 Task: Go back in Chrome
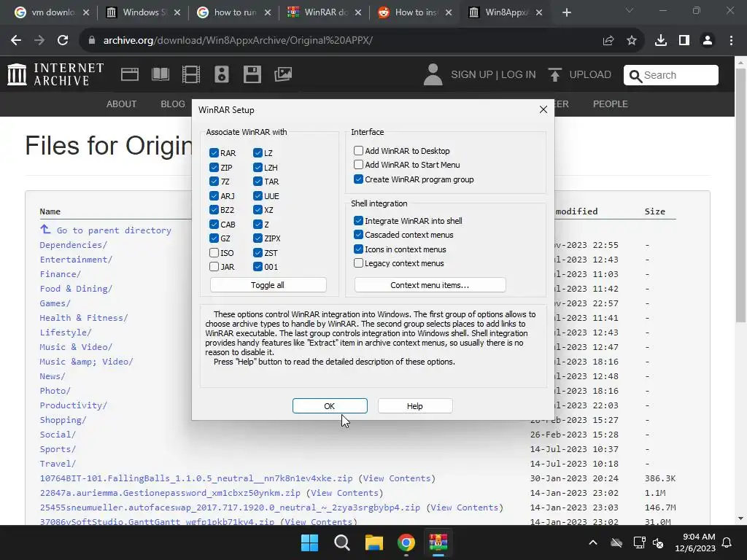(16, 41)
